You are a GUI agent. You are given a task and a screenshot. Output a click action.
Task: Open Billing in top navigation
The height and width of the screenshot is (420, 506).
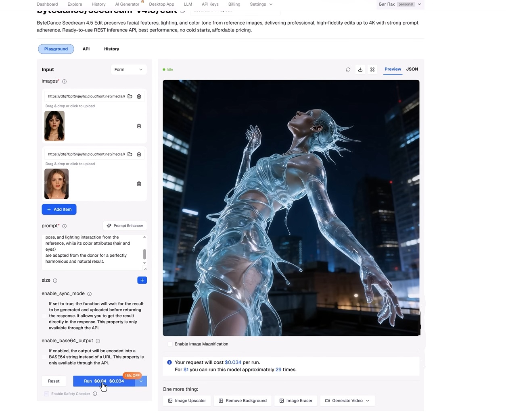click(x=234, y=4)
